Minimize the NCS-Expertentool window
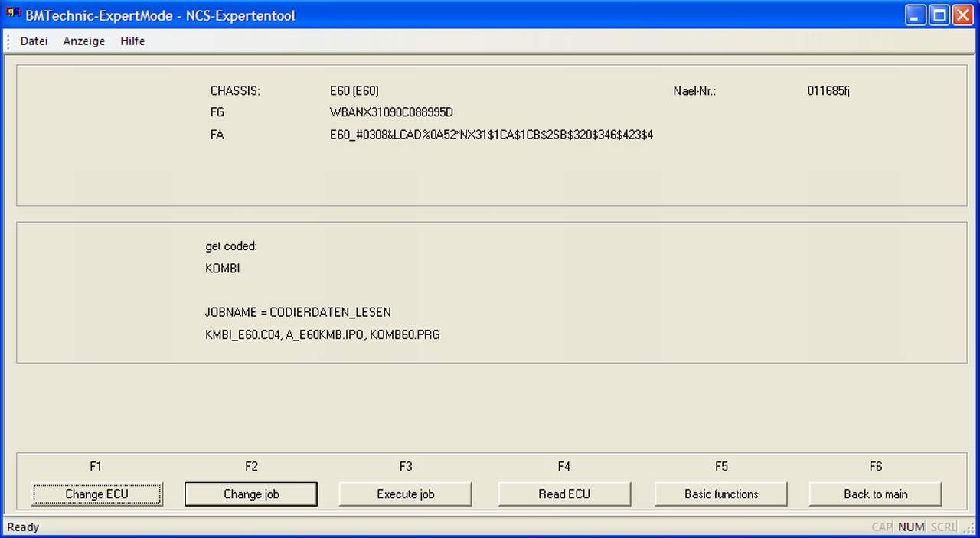980x538 pixels. pos(916,15)
